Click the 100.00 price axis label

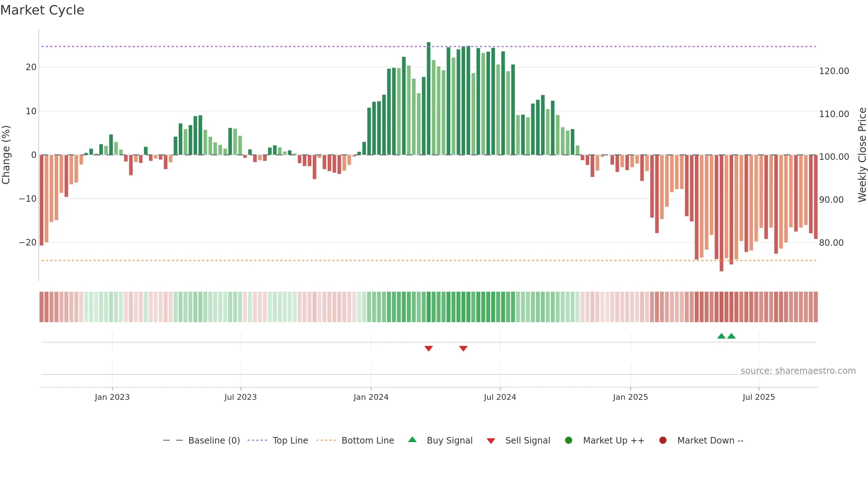[x=834, y=157]
